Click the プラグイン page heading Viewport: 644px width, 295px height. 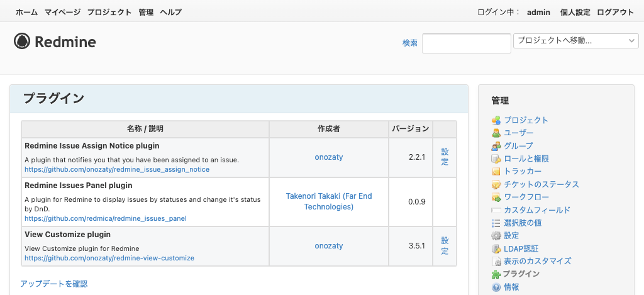click(x=53, y=99)
